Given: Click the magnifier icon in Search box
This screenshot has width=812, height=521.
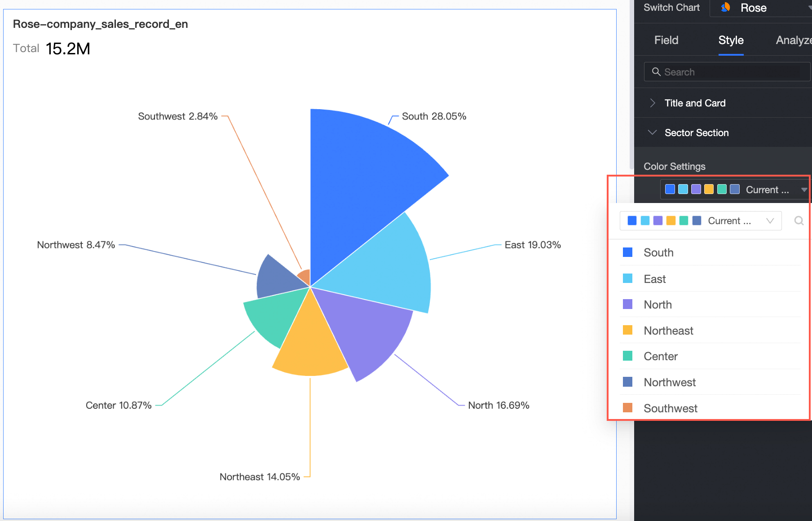Looking at the screenshot, I should pos(656,72).
